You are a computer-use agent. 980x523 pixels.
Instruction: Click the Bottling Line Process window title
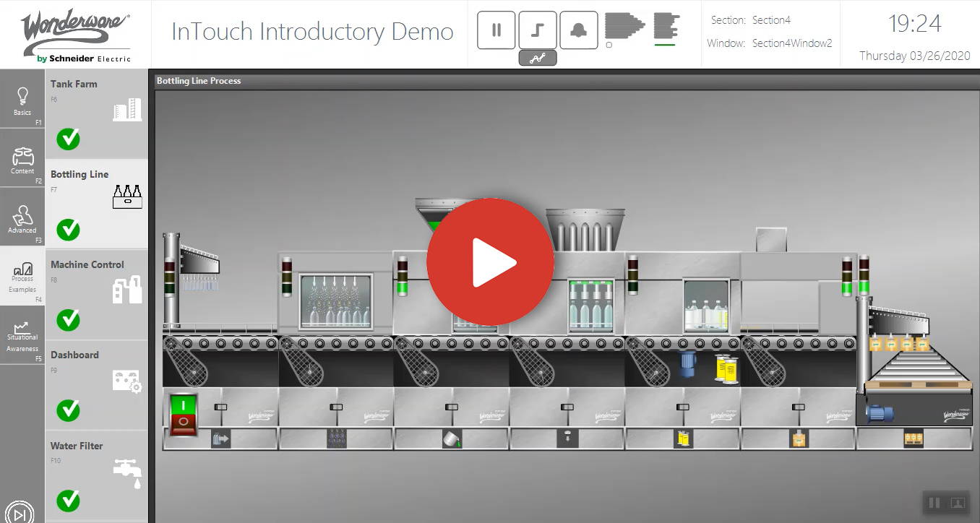199,81
